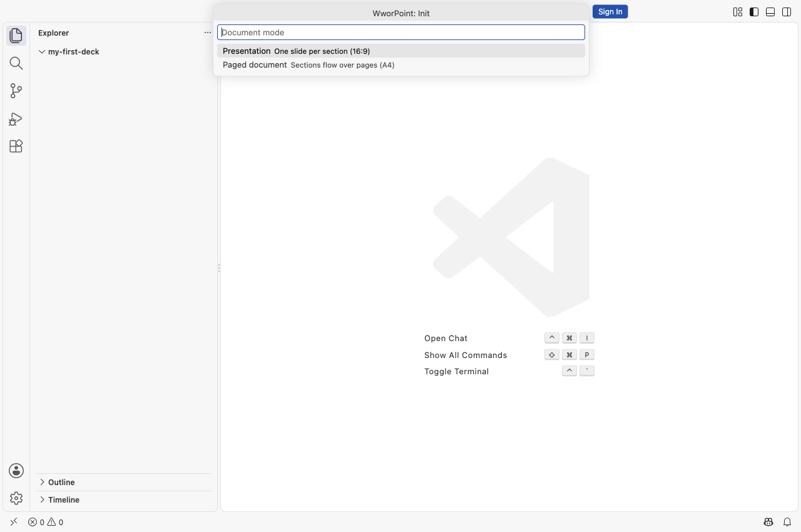Open the Manage gear icon
Screen dimensions: 801x532
(x=16, y=498)
